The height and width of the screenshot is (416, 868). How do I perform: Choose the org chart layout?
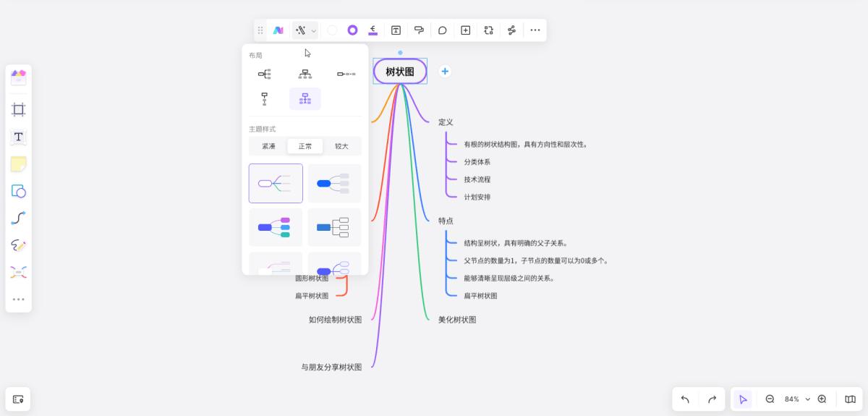click(x=305, y=74)
